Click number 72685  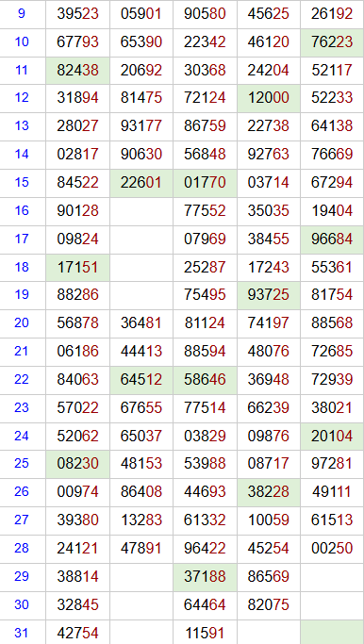(332, 352)
